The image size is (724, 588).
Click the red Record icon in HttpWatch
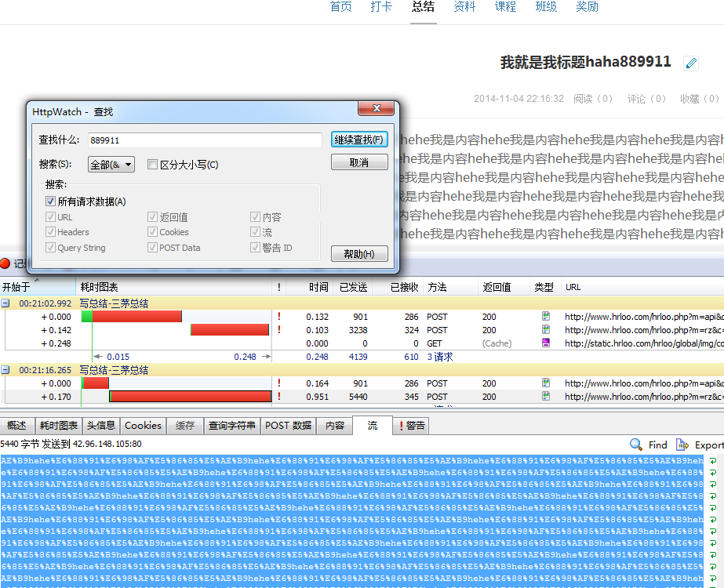click(7, 265)
